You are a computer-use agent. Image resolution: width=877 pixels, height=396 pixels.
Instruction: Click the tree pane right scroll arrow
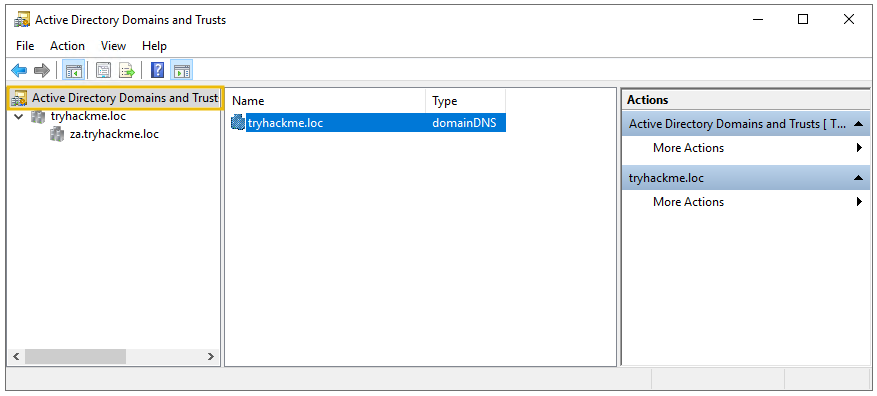click(211, 356)
